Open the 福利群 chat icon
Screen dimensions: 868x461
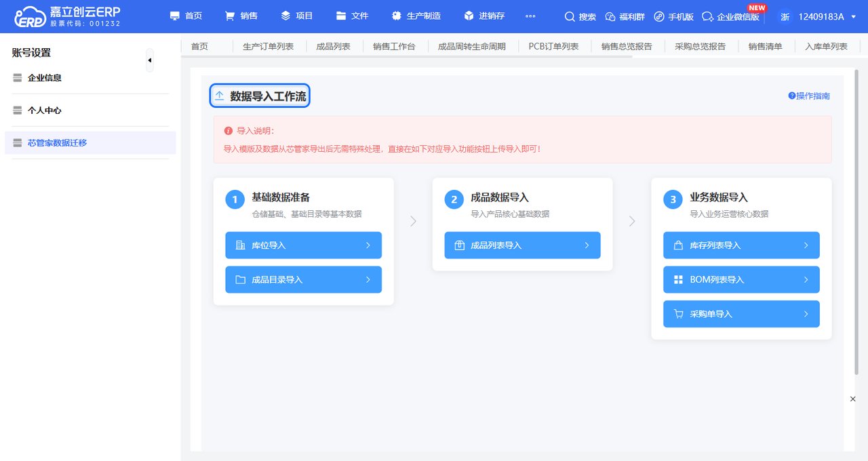(610, 17)
